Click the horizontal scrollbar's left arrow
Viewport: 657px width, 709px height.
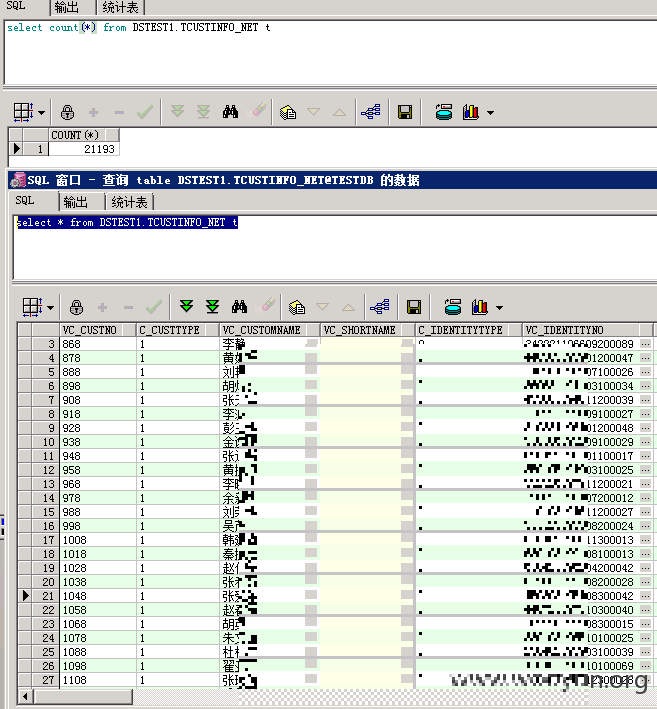25,696
